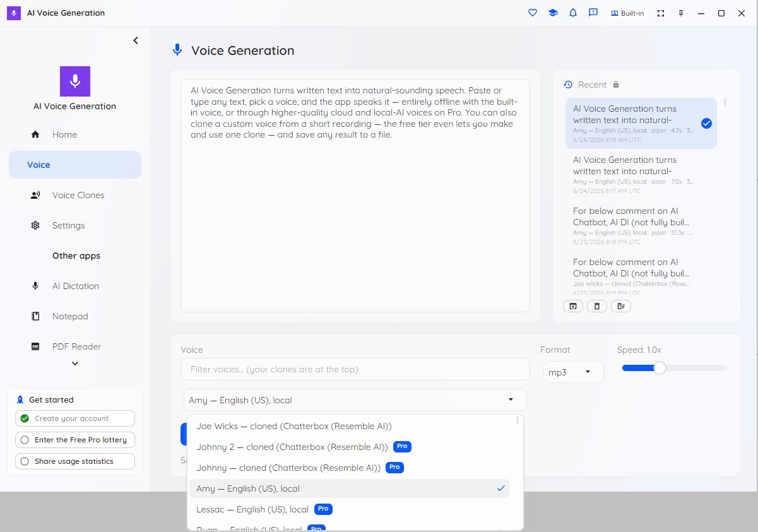
Task: Open Settings in the sidebar
Action: point(75,225)
